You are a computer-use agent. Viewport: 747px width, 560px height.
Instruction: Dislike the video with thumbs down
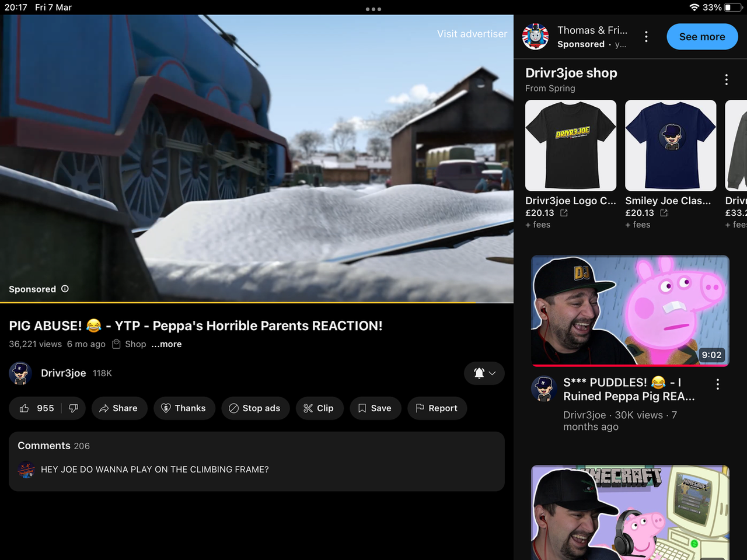click(74, 408)
